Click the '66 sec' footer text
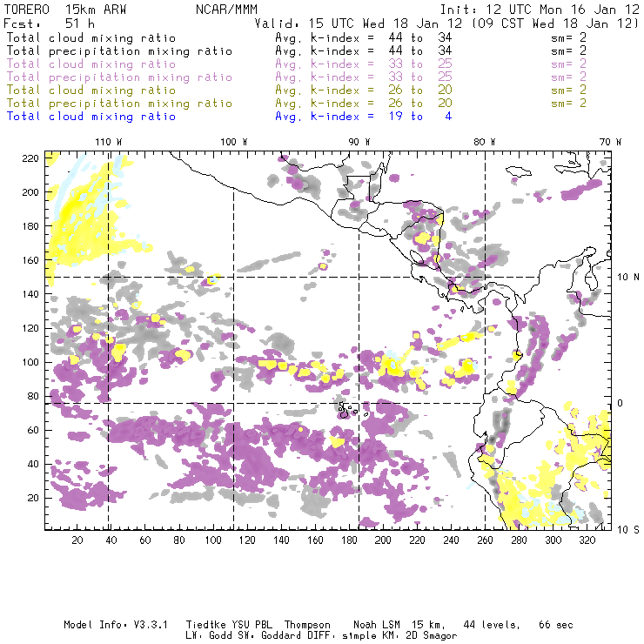The width and height of the screenshot is (644, 644). [556, 625]
